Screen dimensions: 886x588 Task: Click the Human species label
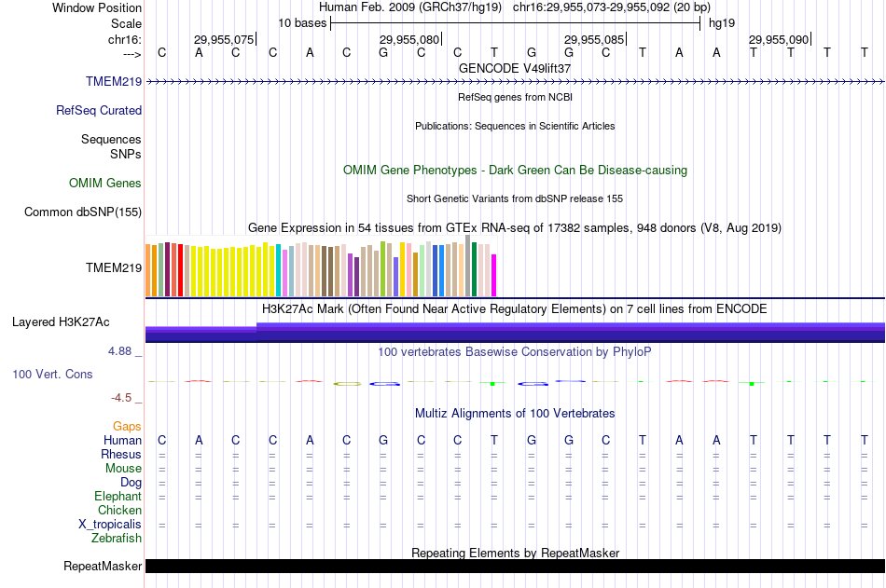pyautogui.click(x=122, y=441)
